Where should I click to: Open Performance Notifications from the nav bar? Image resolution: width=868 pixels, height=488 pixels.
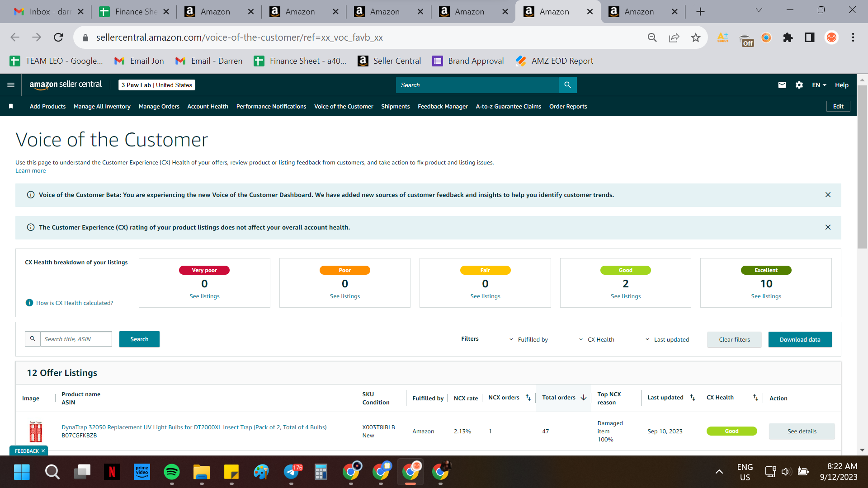pos(271,106)
